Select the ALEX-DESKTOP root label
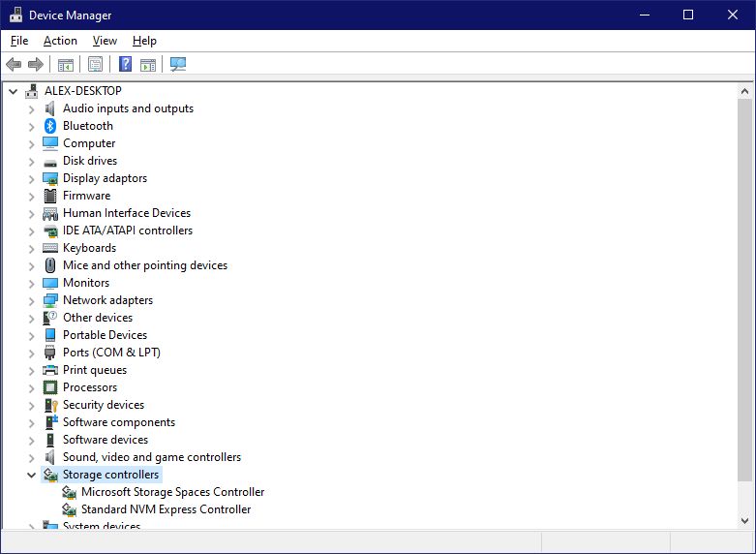 coord(83,91)
